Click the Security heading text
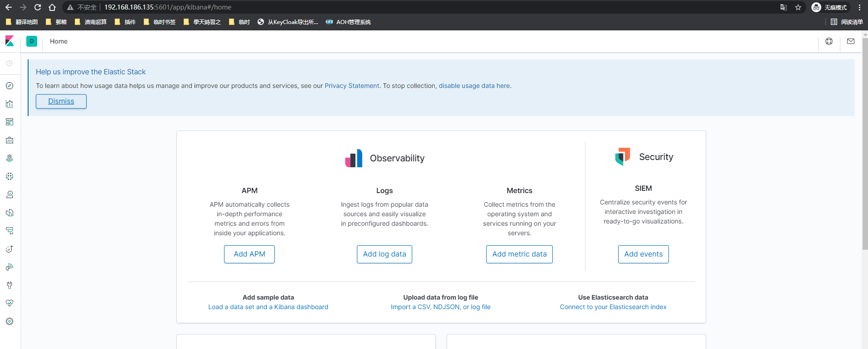 (656, 157)
